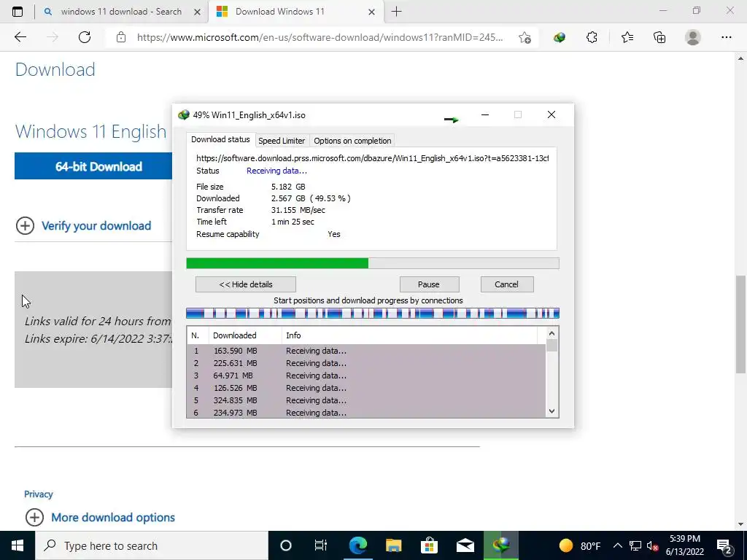Select connection row 2 with 225.631 MB
The height and width of the screenshot is (560, 747).
coord(366,363)
